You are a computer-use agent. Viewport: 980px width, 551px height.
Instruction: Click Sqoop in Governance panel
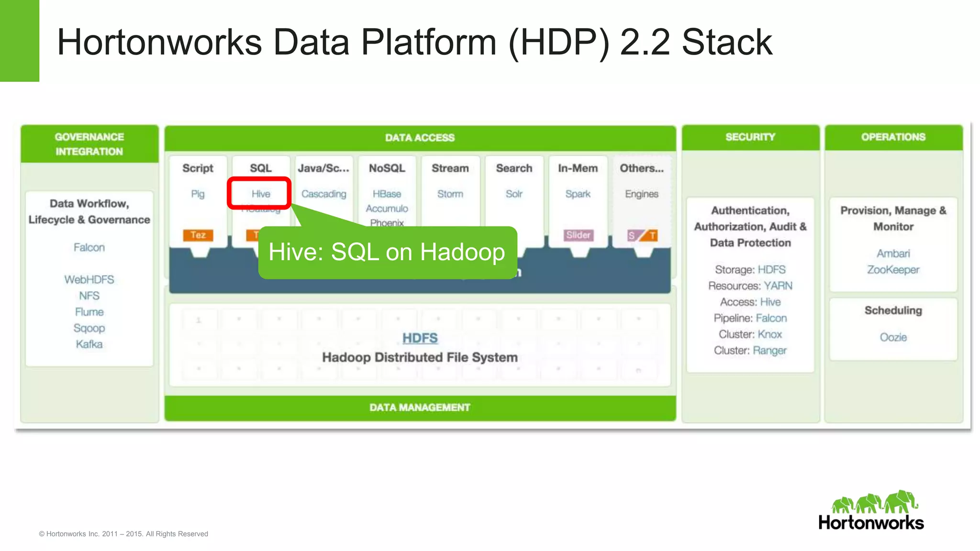(x=89, y=328)
